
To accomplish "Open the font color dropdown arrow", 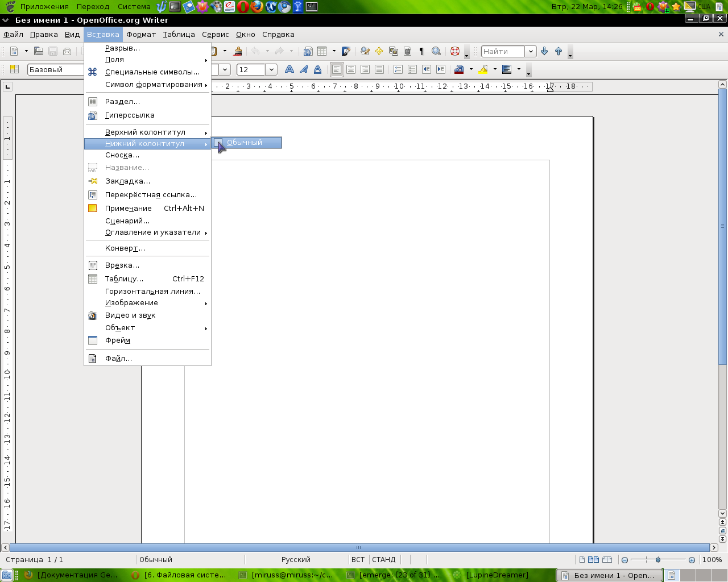I will click(x=471, y=69).
